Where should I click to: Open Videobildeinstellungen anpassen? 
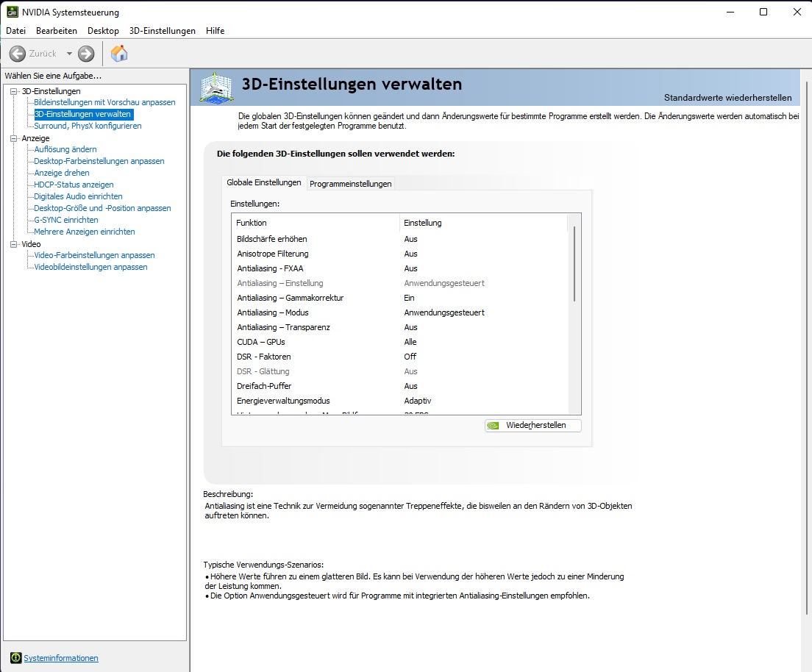(x=90, y=267)
